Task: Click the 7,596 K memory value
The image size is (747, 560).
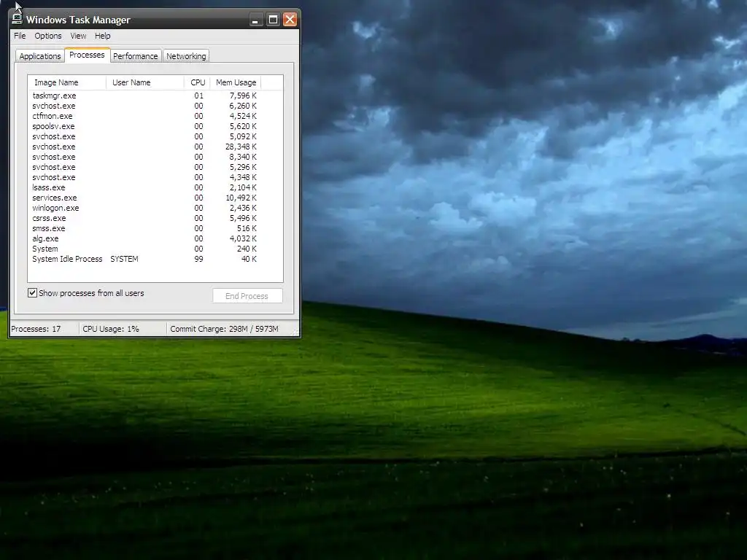Action: coord(243,96)
